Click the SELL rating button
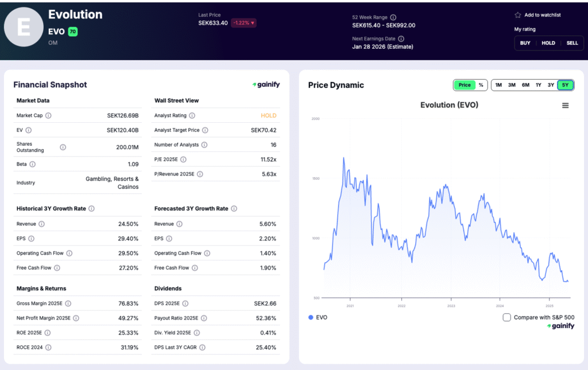 point(572,43)
